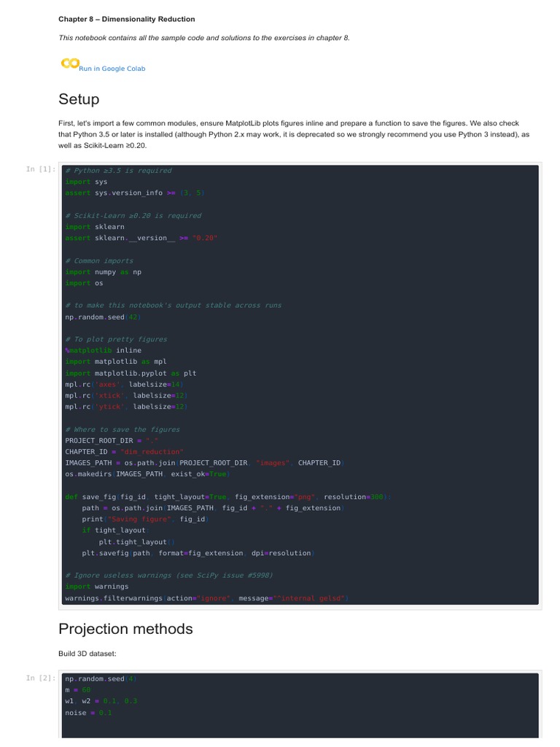Select the In [2] cell prompt
Viewport: 560px width, 747px height.
[x=41, y=678]
